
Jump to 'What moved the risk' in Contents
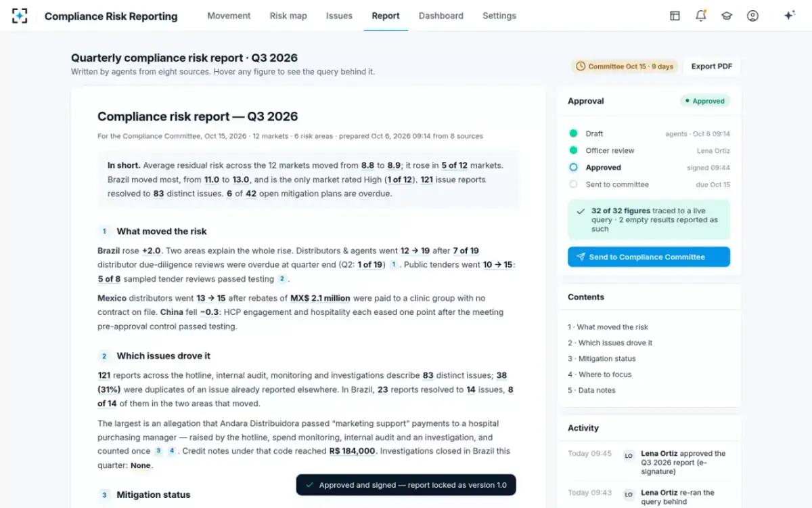608,327
